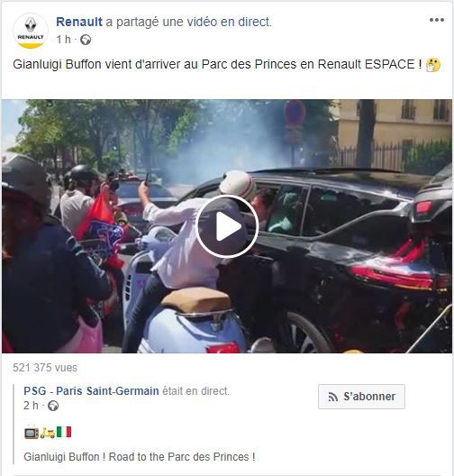Click the scooter emoji in the PSG post
454x476 pixels.
tap(48, 433)
